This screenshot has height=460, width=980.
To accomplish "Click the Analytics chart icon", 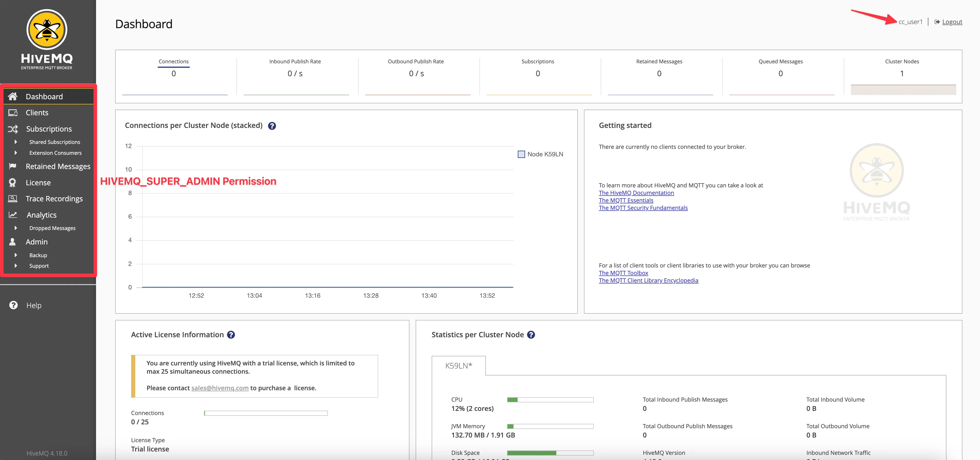I will (13, 215).
